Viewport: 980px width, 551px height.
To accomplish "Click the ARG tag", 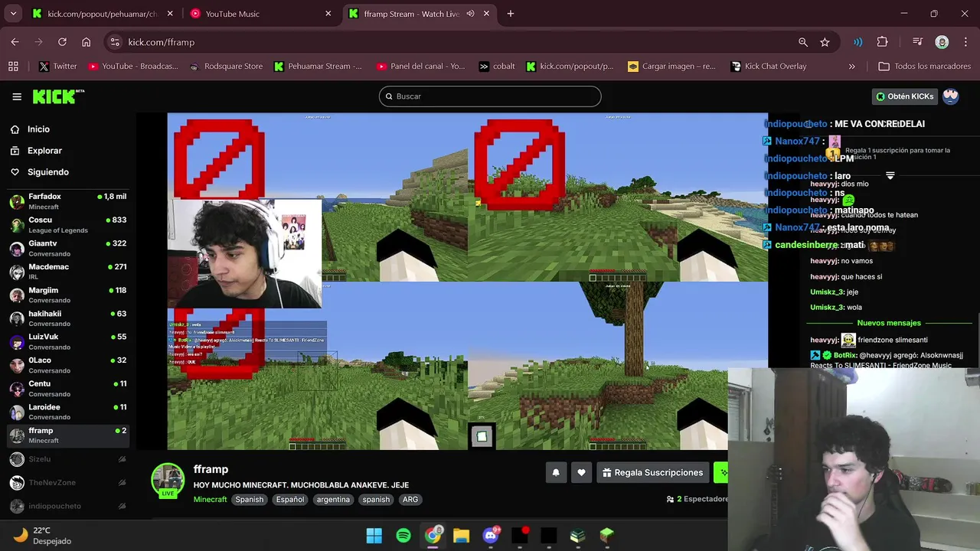I will pos(410,500).
